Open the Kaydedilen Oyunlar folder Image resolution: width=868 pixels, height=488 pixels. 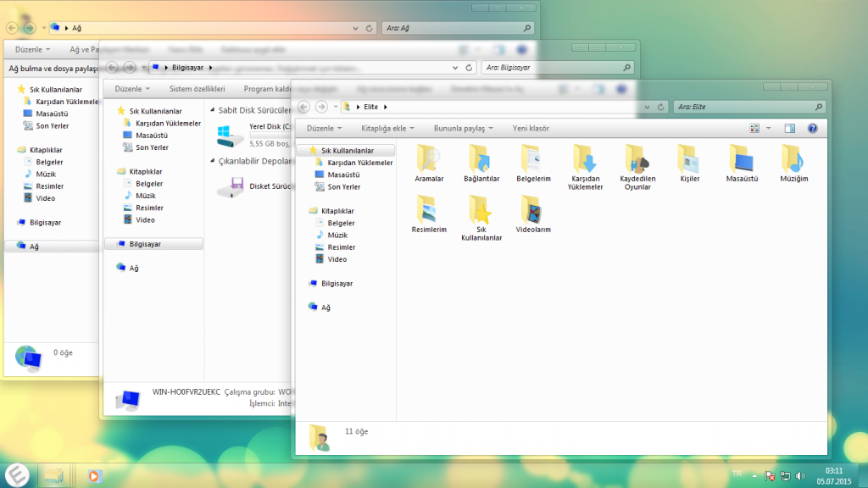(637, 168)
